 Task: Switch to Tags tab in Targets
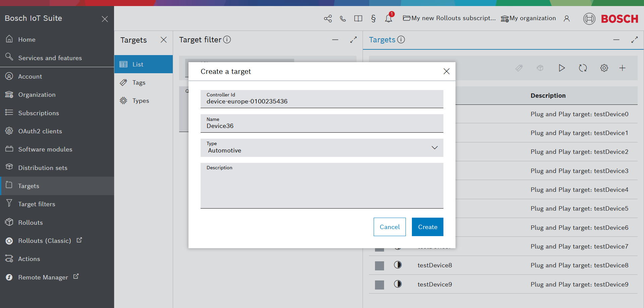(139, 83)
